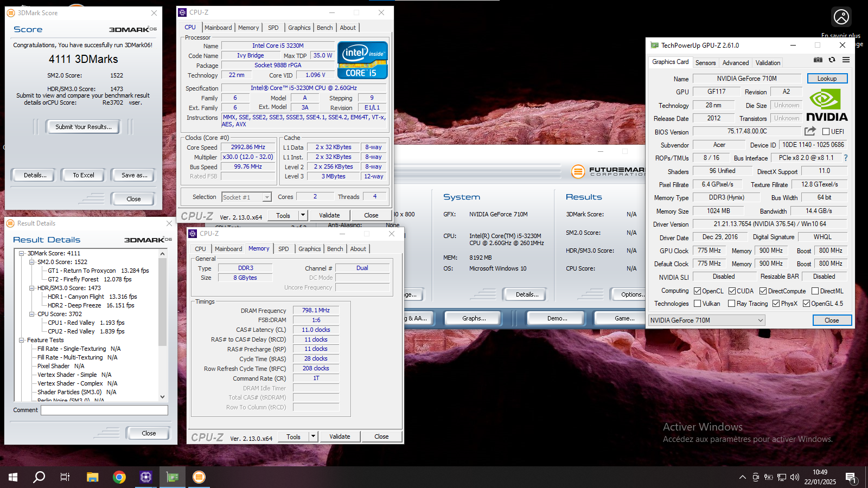Switch to Mainboard tab in top CPU-Z window

[218, 28]
